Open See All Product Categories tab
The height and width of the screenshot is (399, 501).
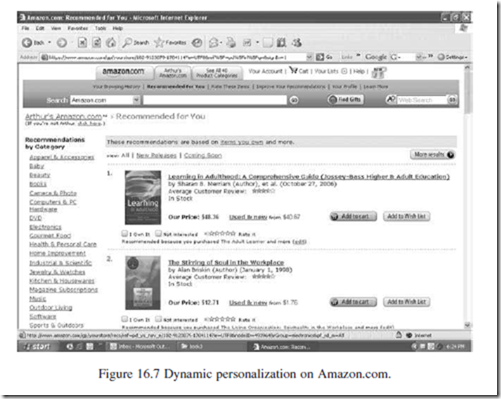(x=217, y=73)
